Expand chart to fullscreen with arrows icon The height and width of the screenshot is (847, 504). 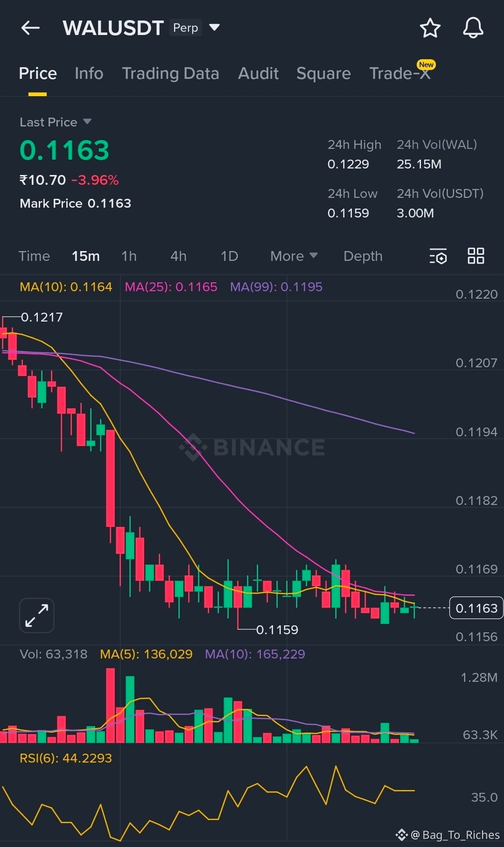[37, 616]
